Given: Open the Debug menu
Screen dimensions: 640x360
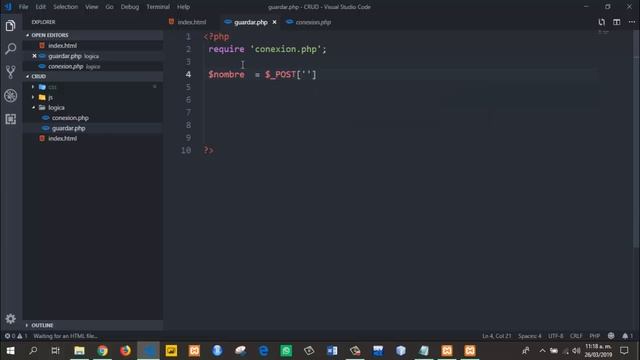Looking at the screenshot, I should (130, 7).
